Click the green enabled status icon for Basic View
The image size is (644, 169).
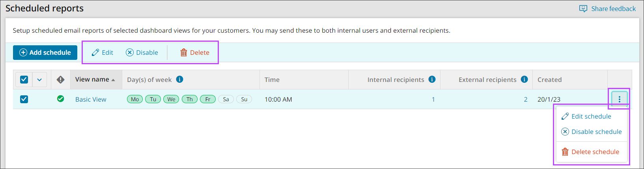60,99
